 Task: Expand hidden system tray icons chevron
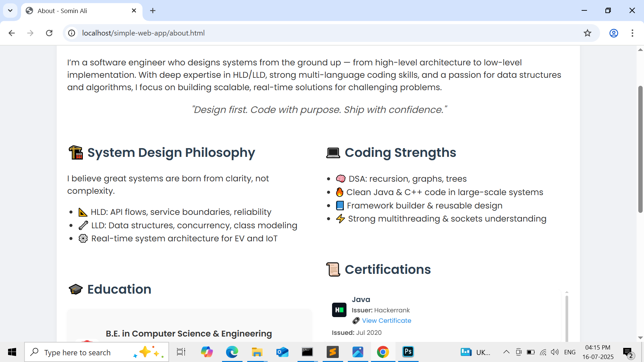pyautogui.click(x=506, y=352)
